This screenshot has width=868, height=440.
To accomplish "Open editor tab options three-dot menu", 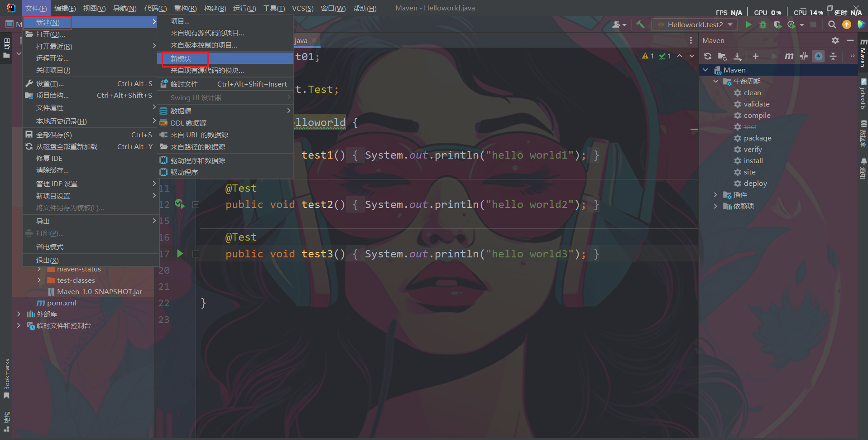I will click(x=691, y=40).
